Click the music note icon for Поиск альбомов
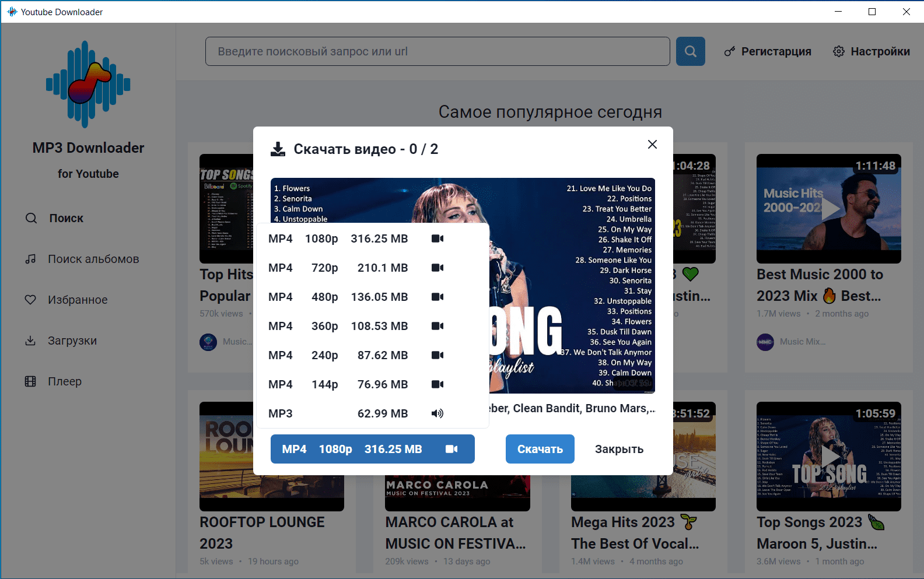 [x=31, y=259]
